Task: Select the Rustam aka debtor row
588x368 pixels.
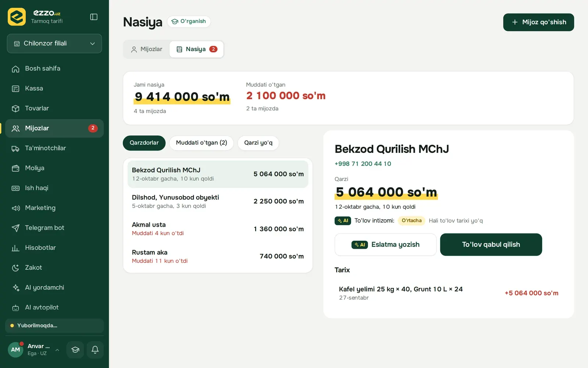Action: [x=218, y=256]
